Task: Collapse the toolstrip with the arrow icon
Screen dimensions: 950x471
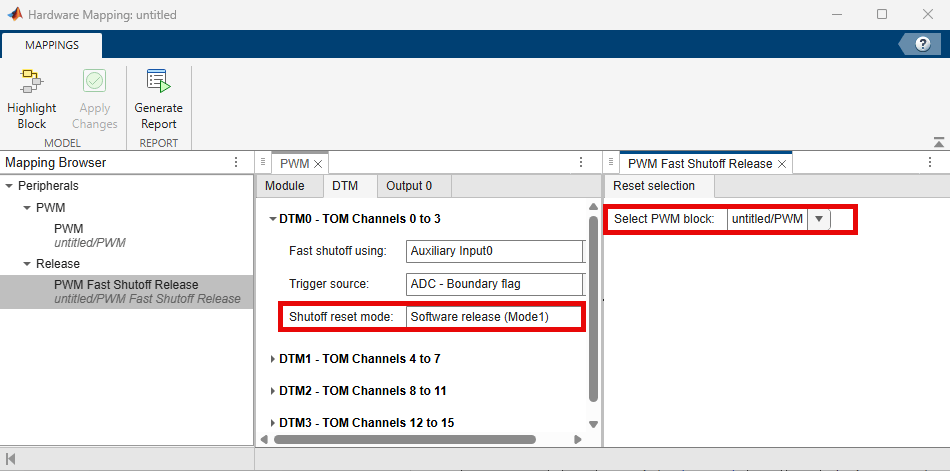Action: pyautogui.click(x=938, y=142)
